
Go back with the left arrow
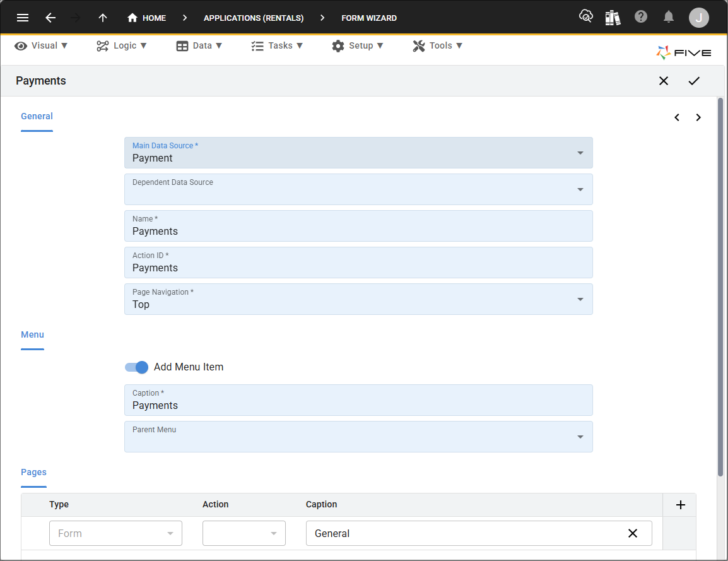pyautogui.click(x=50, y=18)
